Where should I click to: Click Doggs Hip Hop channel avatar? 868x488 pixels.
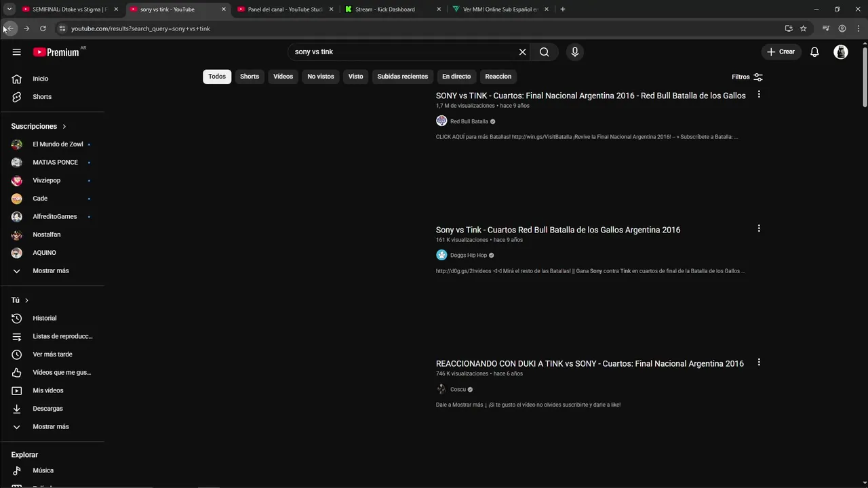441,256
